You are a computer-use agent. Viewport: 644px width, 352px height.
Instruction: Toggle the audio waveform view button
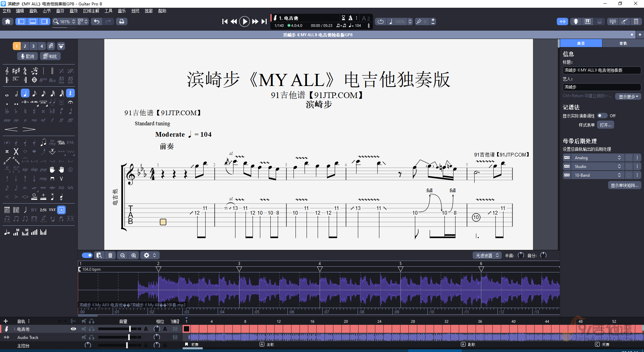coord(562,21)
